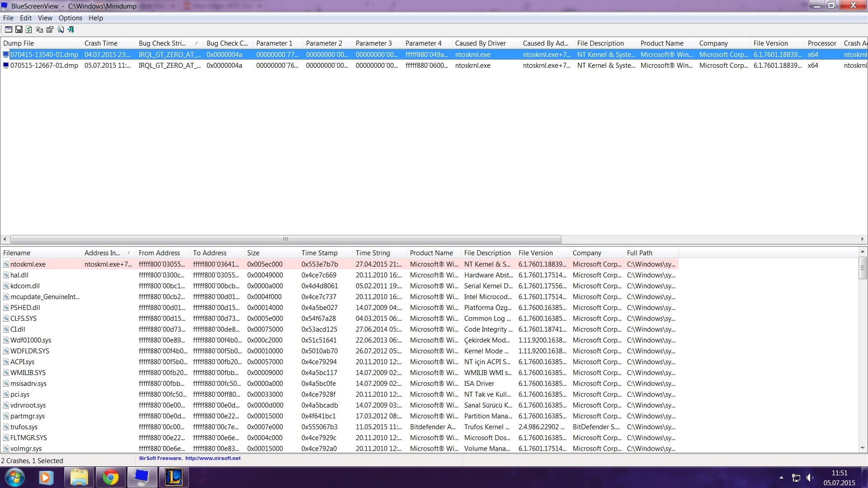The height and width of the screenshot is (488, 868).
Task: Click the File menu
Action: point(9,18)
